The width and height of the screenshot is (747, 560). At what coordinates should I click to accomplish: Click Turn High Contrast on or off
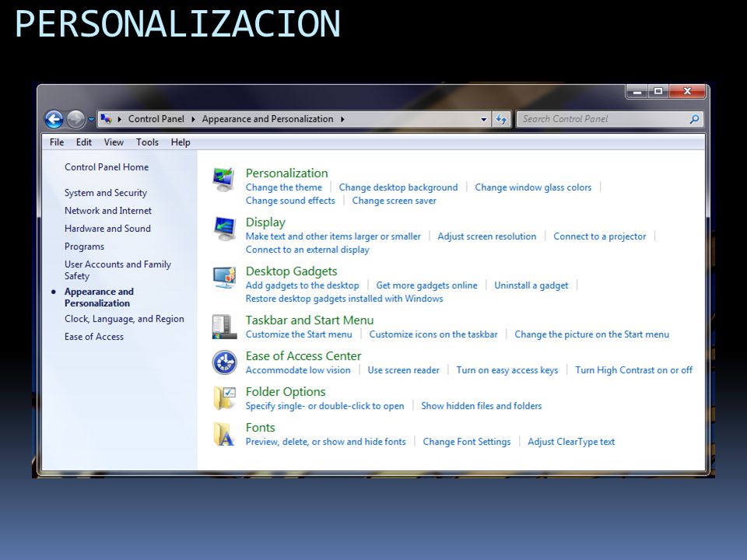633,370
